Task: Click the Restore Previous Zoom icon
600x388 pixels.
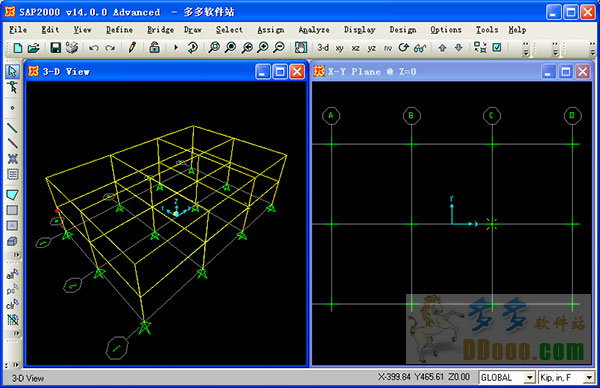Action: tap(247, 48)
